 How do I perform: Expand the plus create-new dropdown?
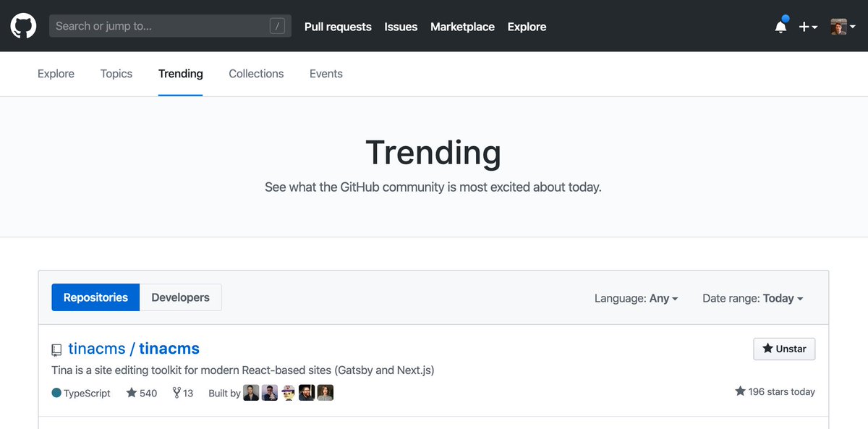(808, 27)
